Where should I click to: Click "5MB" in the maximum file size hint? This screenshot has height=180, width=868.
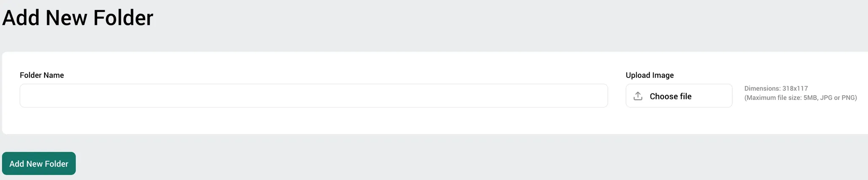(x=810, y=98)
